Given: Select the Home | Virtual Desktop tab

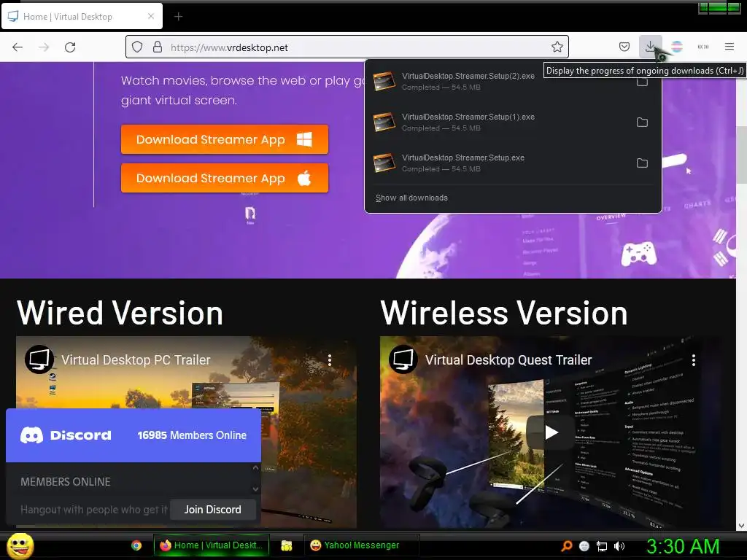Looking at the screenshot, I should coord(82,16).
